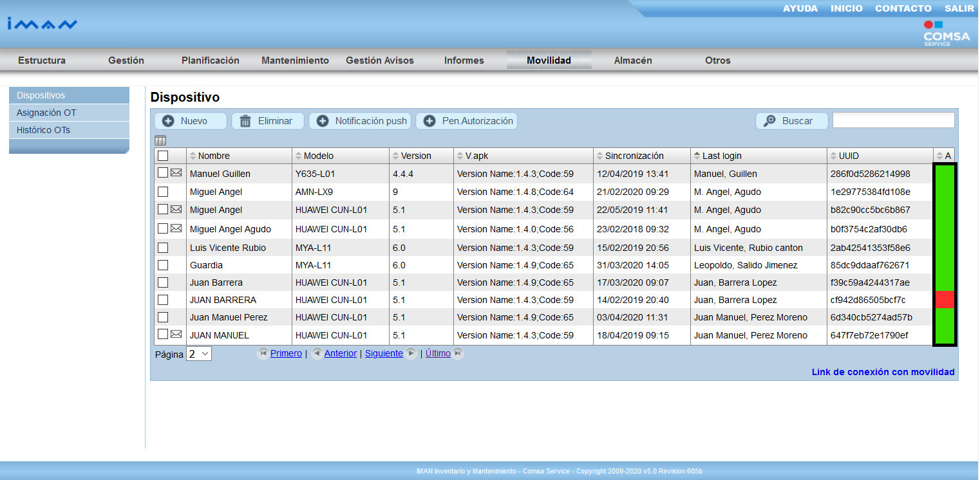Open the Mantenimiento menu
The height and width of the screenshot is (480, 980).
point(295,60)
